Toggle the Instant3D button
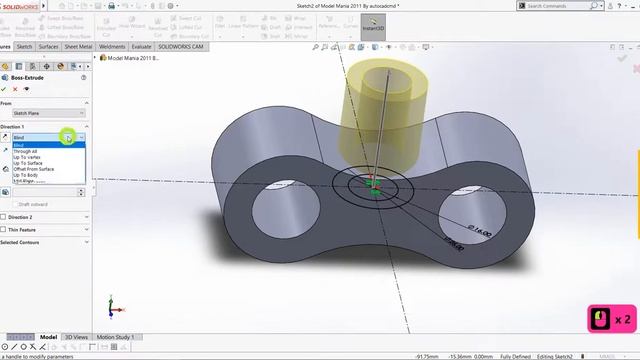 pyautogui.click(x=373, y=27)
